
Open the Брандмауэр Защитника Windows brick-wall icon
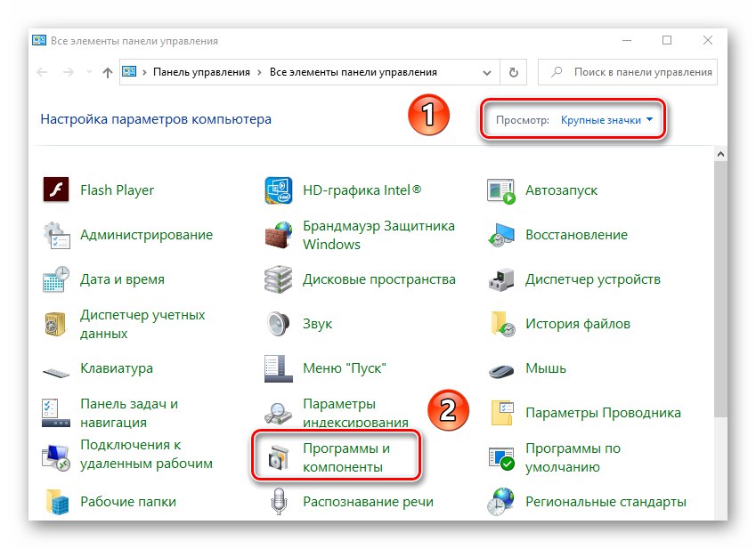pyautogui.click(x=278, y=235)
